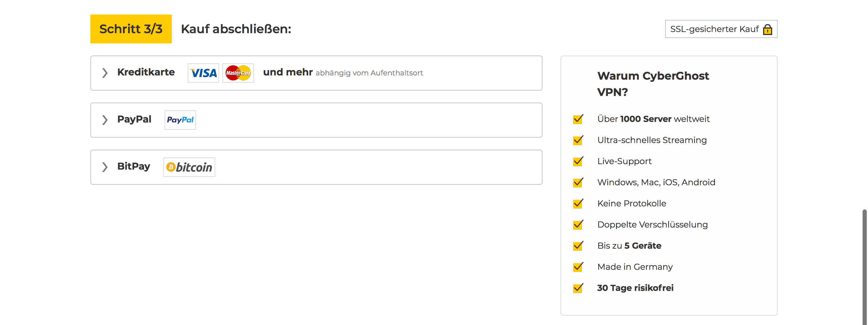This screenshot has width=868, height=325.
Task: Select the PayPal payment label
Action: click(134, 119)
